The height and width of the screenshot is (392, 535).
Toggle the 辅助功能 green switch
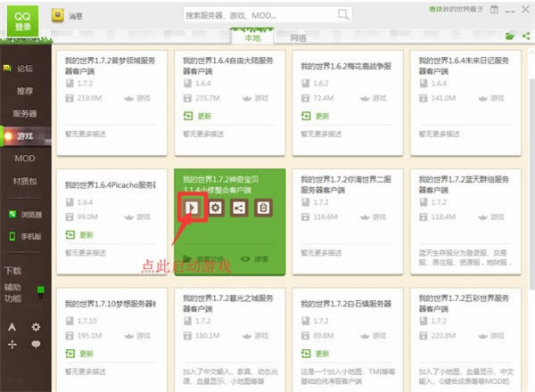point(41,292)
